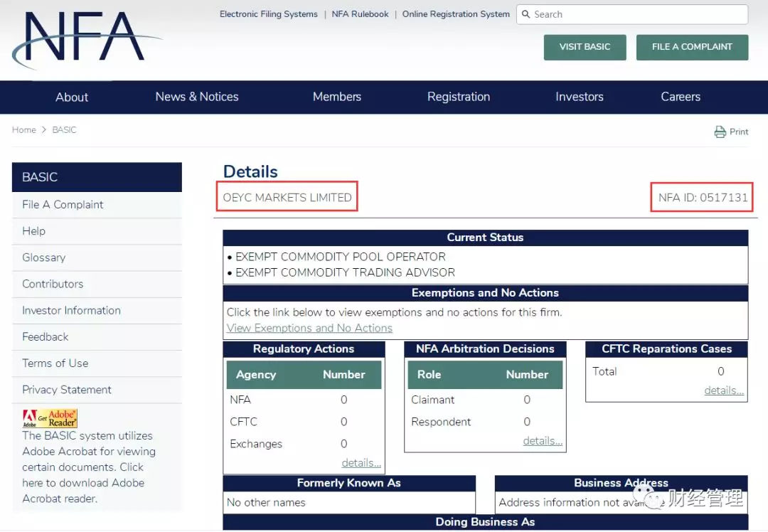Open the News & Notices menu
The width and height of the screenshot is (768, 532).
coord(197,97)
